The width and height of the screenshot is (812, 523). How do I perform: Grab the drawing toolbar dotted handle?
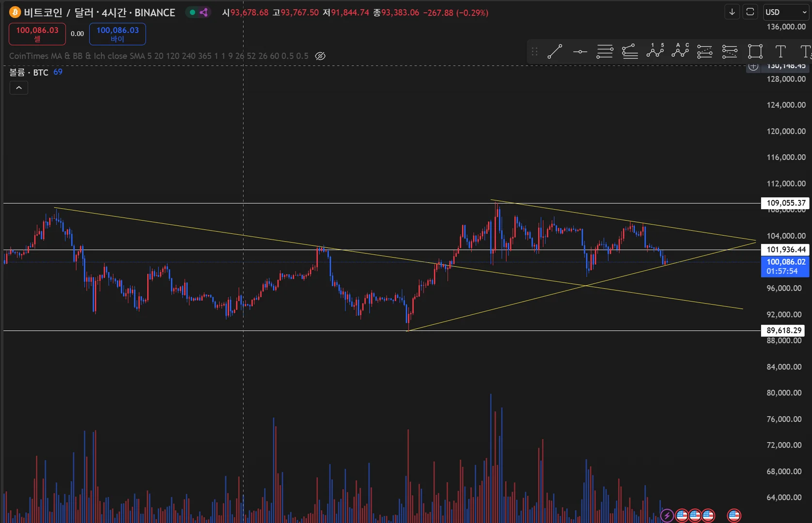pos(534,51)
